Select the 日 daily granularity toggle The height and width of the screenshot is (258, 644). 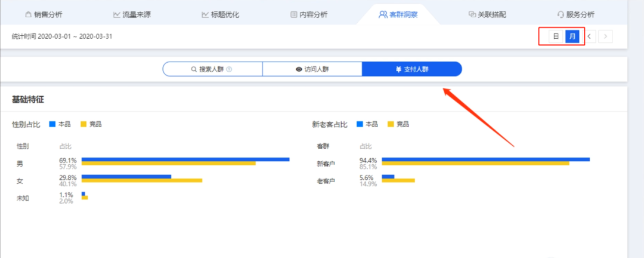pos(556,36)
